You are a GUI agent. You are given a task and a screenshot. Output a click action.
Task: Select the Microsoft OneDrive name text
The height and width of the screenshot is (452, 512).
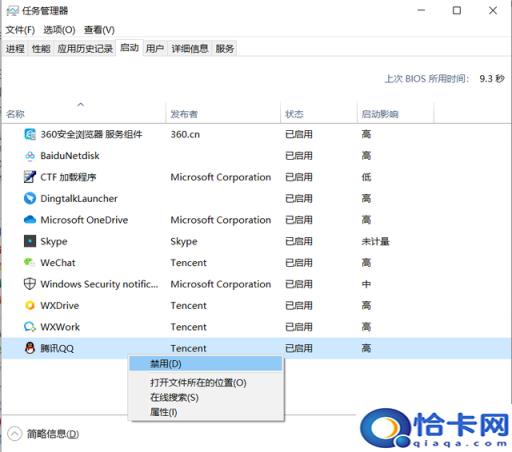pyautogui.click(x=84, y=220)
